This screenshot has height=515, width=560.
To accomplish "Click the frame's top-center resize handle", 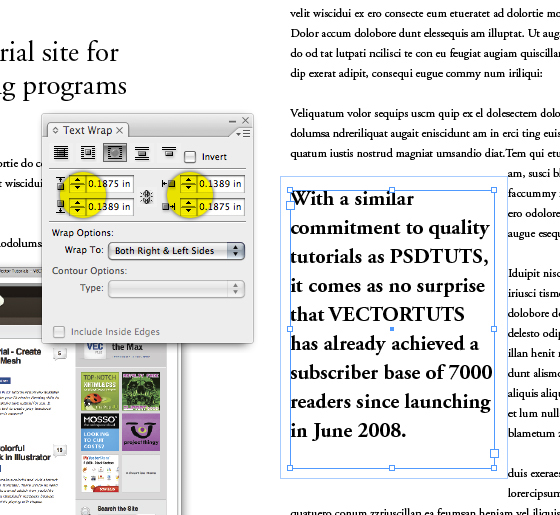I will (392, 190).
